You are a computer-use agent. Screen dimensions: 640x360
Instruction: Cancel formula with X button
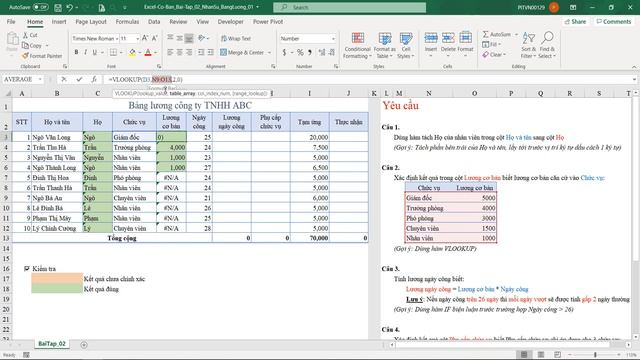click(64, 79)
